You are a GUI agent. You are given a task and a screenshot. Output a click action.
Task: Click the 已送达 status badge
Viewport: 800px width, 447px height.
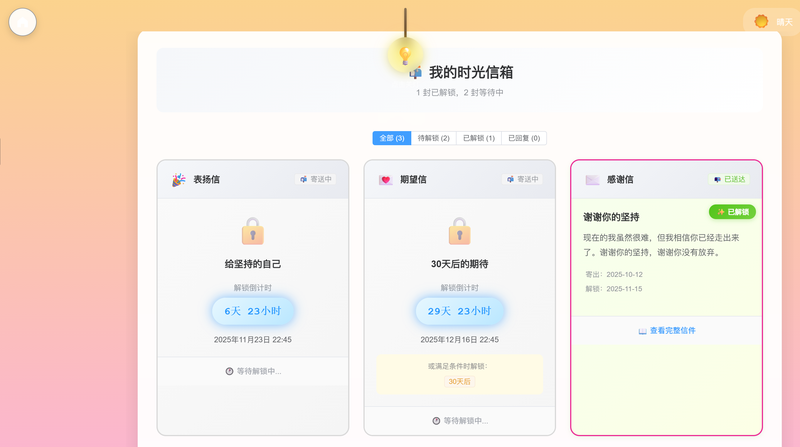tap(730, 179)
